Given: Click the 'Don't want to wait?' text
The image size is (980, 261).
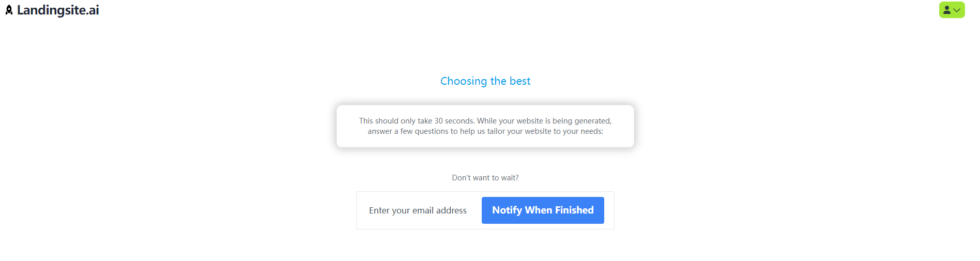Looking at the screenshot, I should pos(485,178).
